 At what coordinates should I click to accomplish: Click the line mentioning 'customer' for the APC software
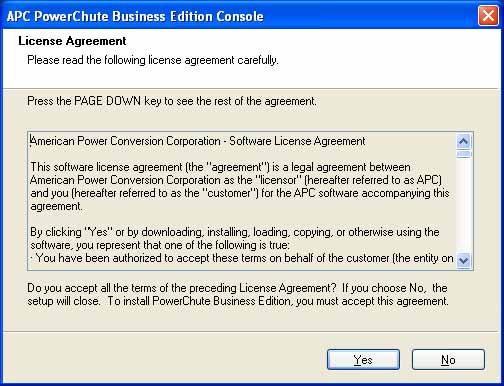point(240,193)
